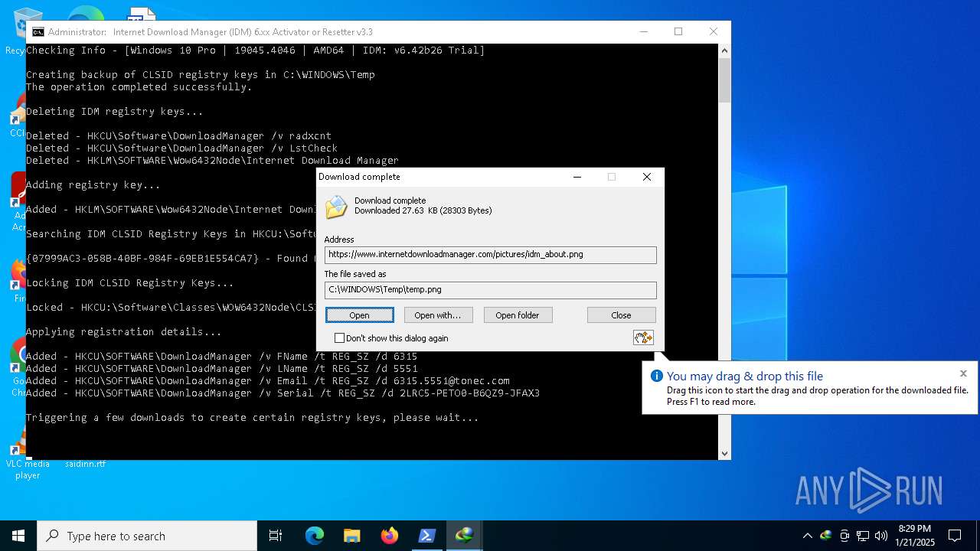Close the Download complete dialog window
980x551 pixels.
click(x=647, y=177)
